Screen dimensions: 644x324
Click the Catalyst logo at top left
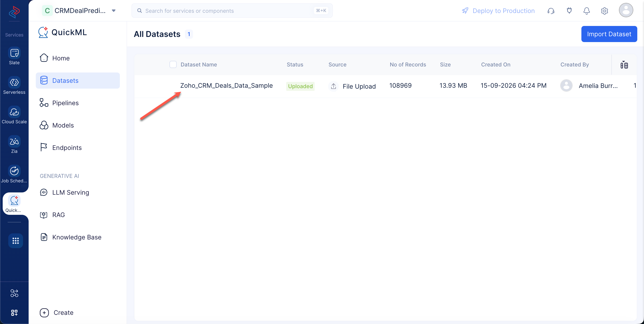pos(14,12)
